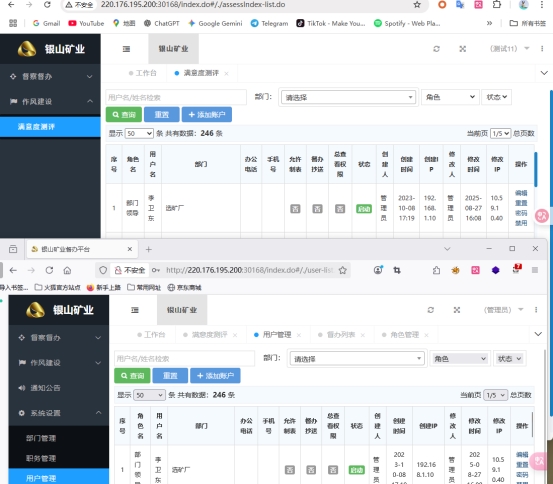Switch to 角色管理 tab
This screenshot has width=553, height=484.
pyautogui.click(x=405, y=334)
